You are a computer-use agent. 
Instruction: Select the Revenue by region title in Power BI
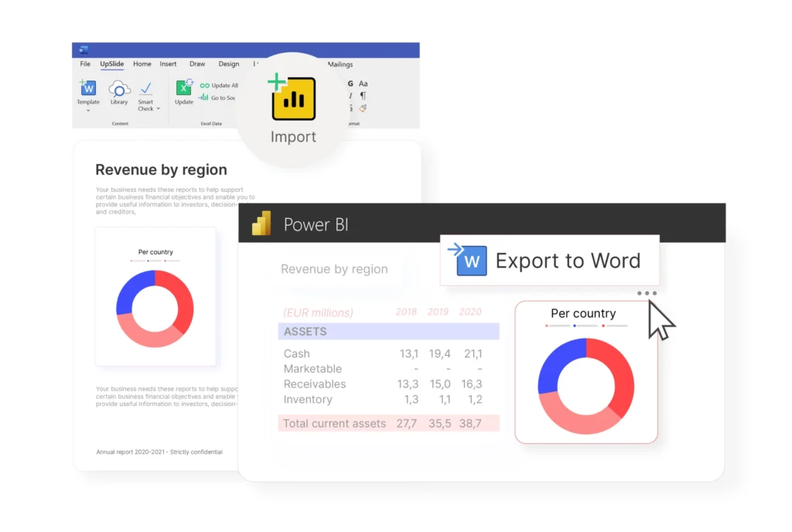334,269
